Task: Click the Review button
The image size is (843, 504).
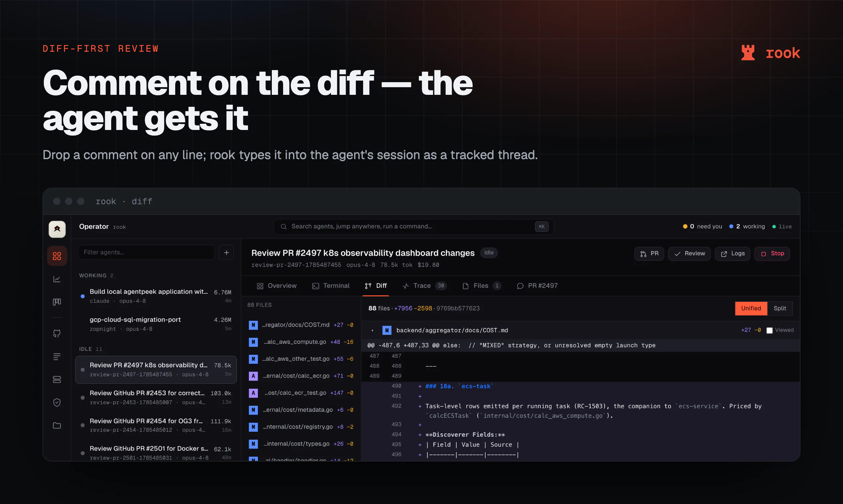Action: pos(689,254)
